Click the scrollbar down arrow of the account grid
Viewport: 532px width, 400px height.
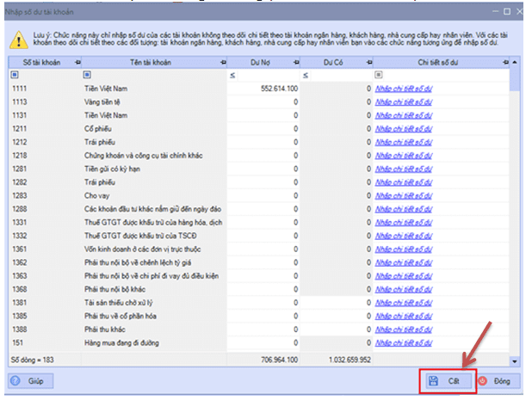pos(514,362)
